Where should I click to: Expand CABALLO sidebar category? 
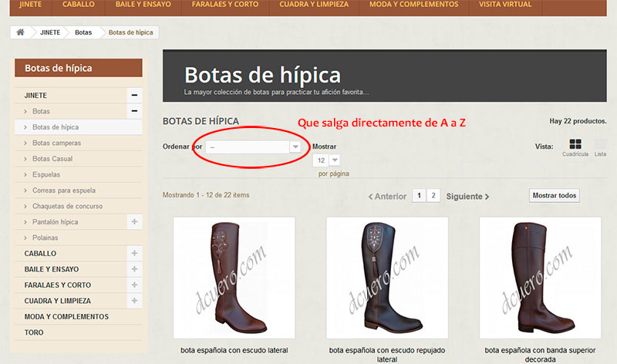click(x=134, y=253)
